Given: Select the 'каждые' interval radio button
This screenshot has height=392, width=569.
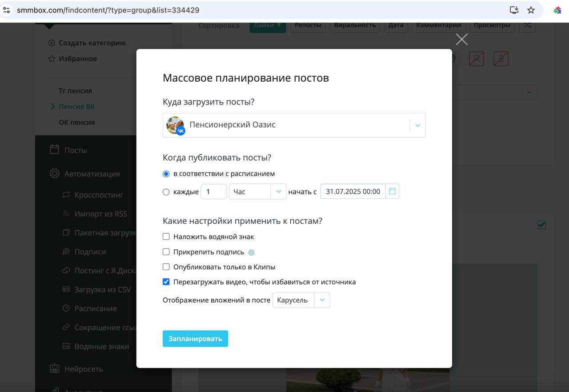Looking at the screenshot, I should pos(166,192).
